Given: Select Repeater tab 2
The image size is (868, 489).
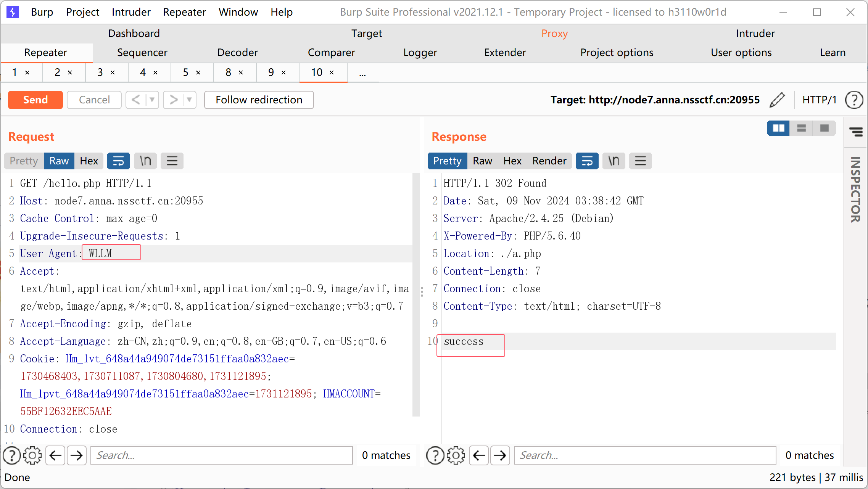Looking at the screenshot, I should (x=57, y=72).
